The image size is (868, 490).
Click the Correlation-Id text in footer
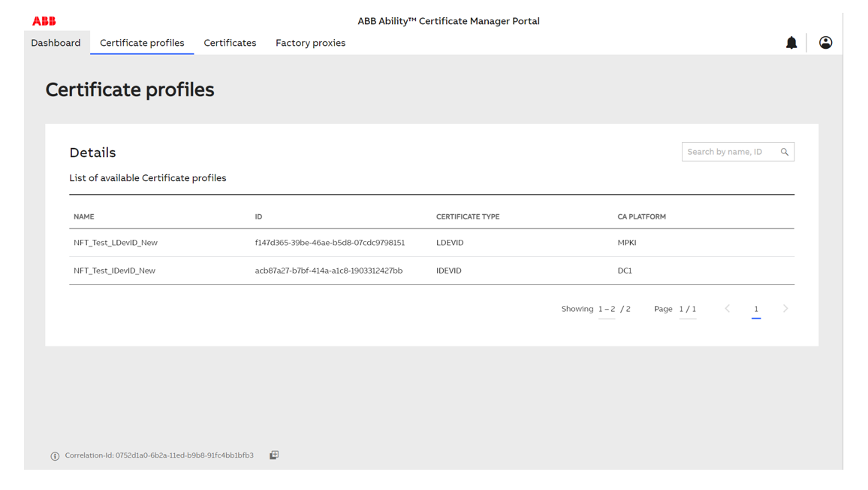(x=159, y=455)
